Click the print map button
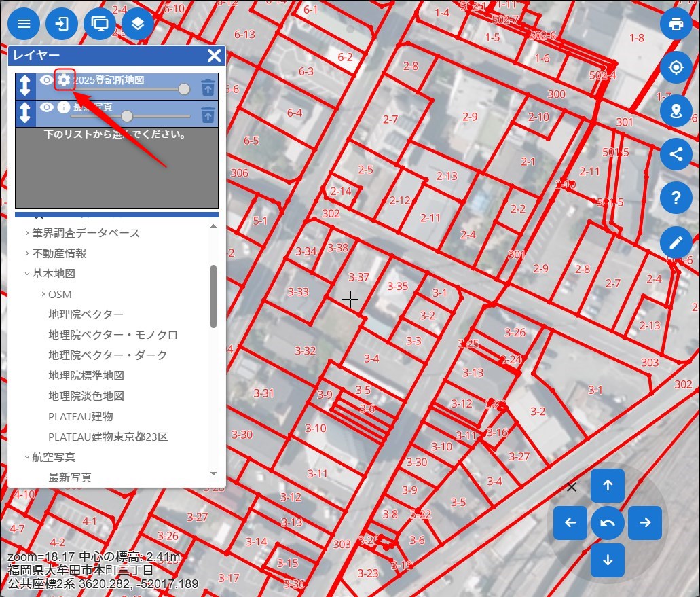Image resolution: width=700 pixels, height=597 pixels. click(x=676, y=24)
